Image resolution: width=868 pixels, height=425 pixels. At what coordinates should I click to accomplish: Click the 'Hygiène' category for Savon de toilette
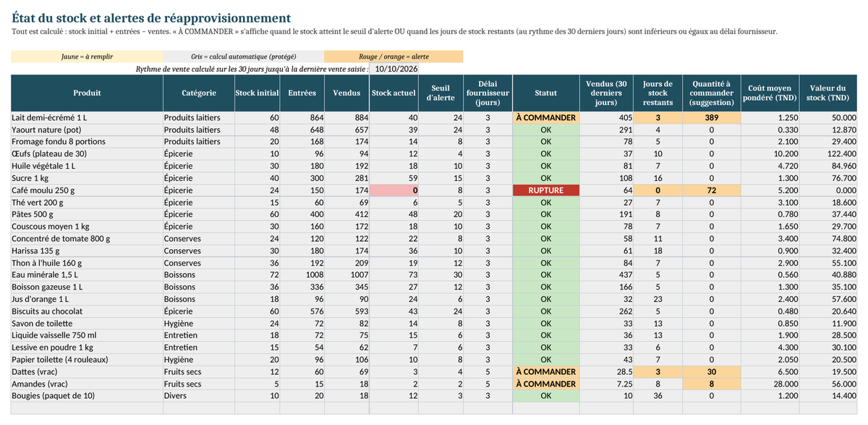click(x=199, y=324)
